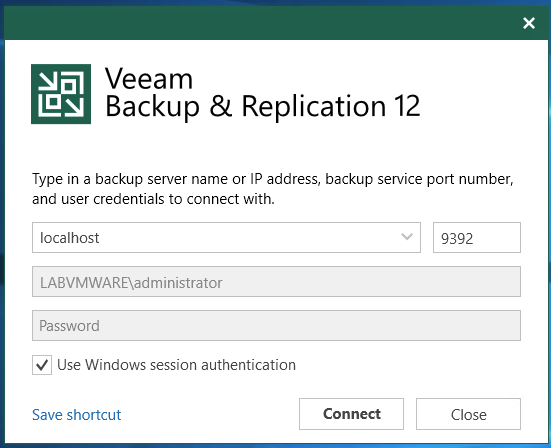Click the 'Backup & Replication' heading text

pos(246,106)
